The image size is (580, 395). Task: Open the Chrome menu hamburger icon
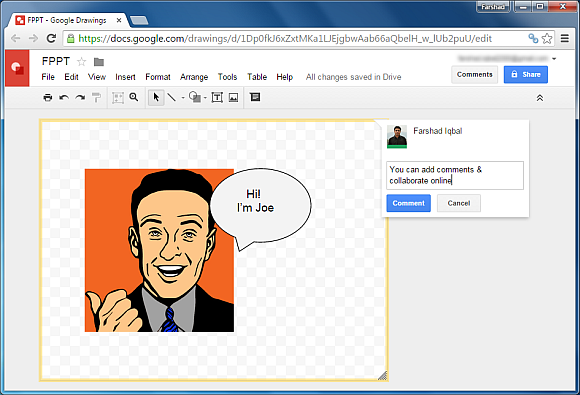click(x=565, y=38)
